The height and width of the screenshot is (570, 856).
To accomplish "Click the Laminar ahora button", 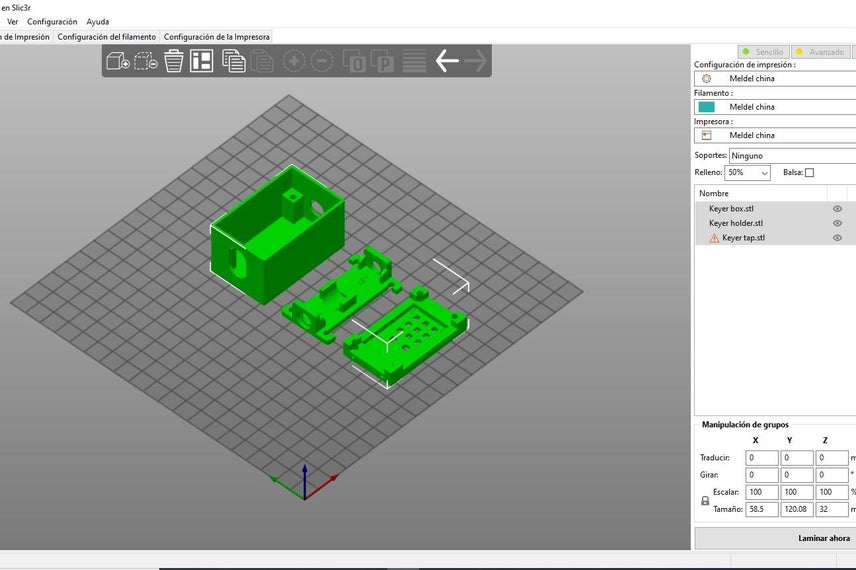I will (775, 538).
